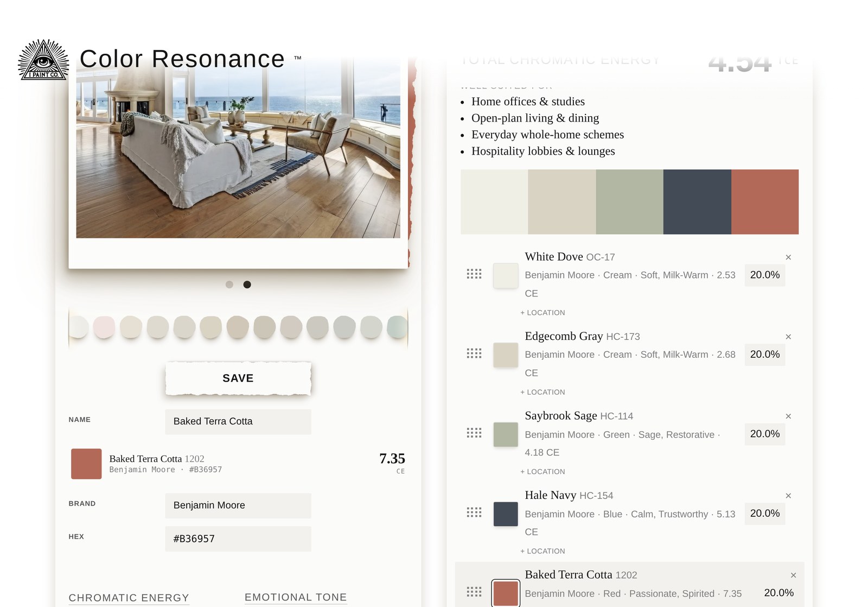Click the Edgecomb Gray HC-173 name

(x=582, y=336)
